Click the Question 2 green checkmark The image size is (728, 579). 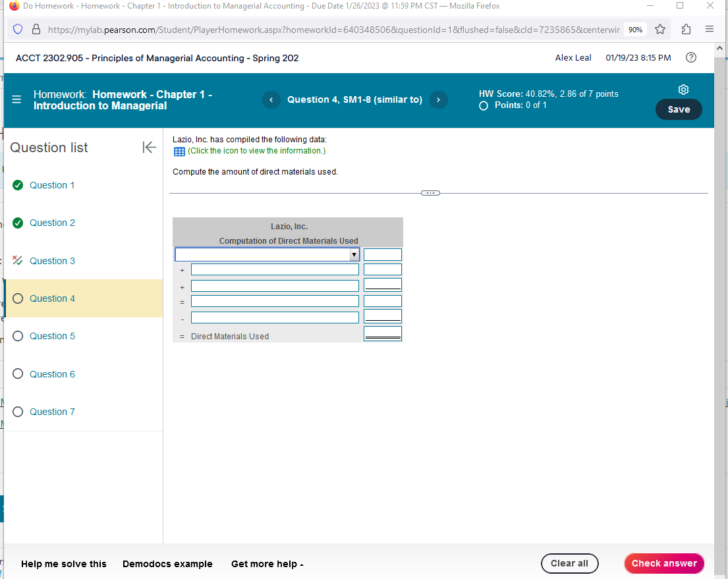pos(18,223)
